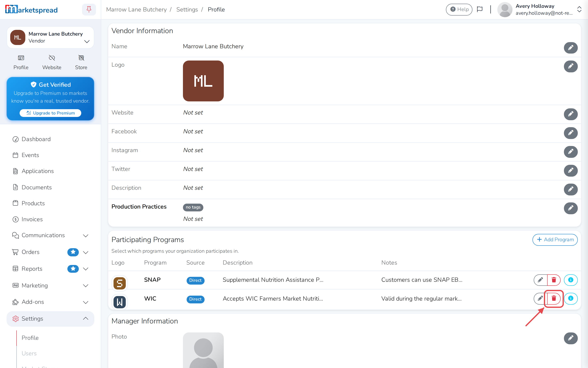Expand the Reports menu
Screen dimensions: 588x368
point(86,269)
